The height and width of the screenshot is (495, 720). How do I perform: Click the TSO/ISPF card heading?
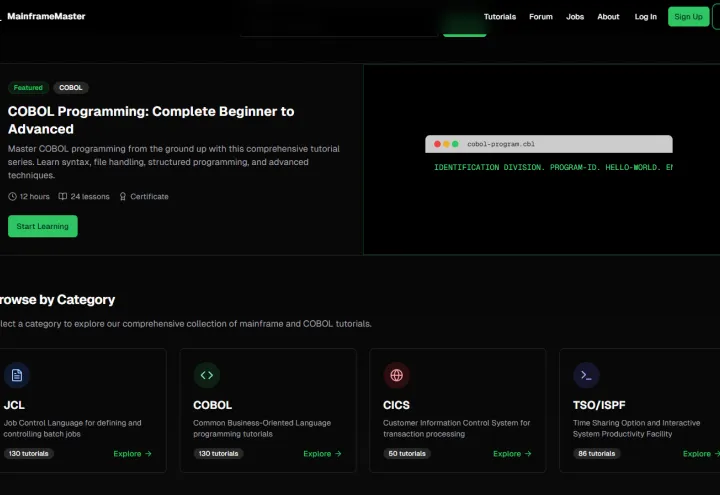[599, 405]
